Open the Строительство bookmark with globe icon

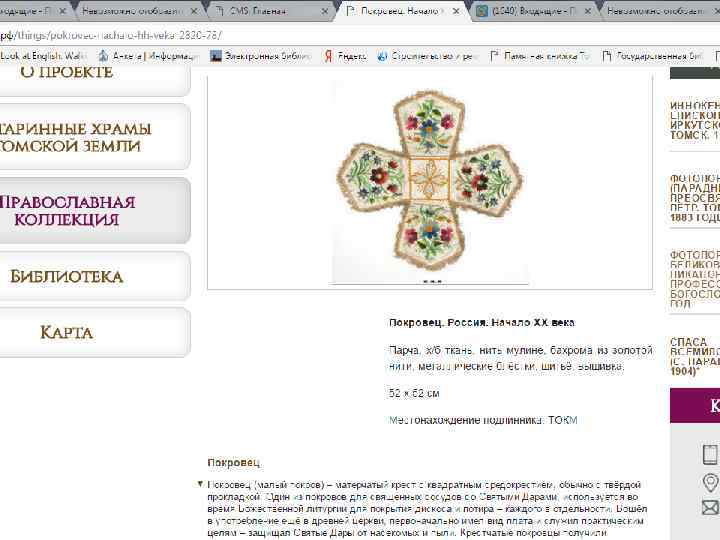pos(428,56)
